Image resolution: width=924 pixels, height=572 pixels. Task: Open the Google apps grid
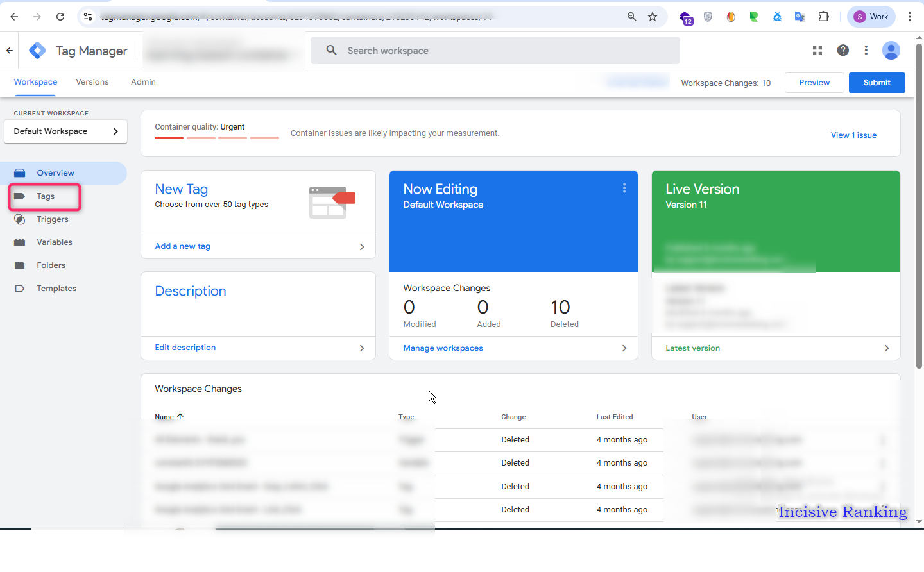click(817, 50)
